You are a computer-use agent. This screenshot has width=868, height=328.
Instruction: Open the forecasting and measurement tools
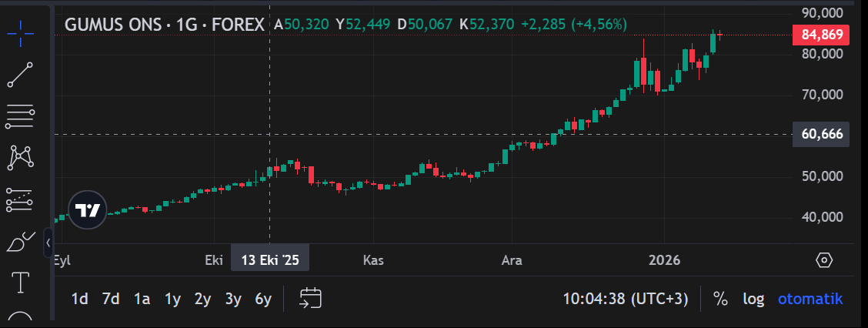20,199
